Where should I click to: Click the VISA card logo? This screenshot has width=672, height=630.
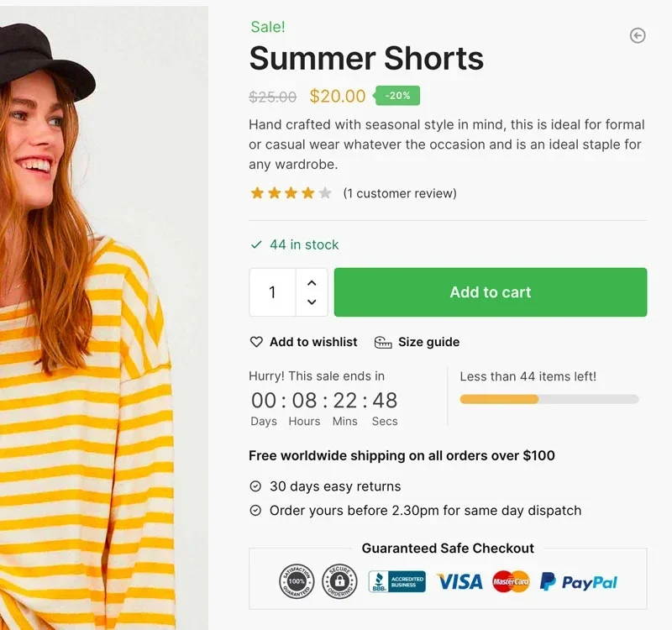click(x=459, y=582)
